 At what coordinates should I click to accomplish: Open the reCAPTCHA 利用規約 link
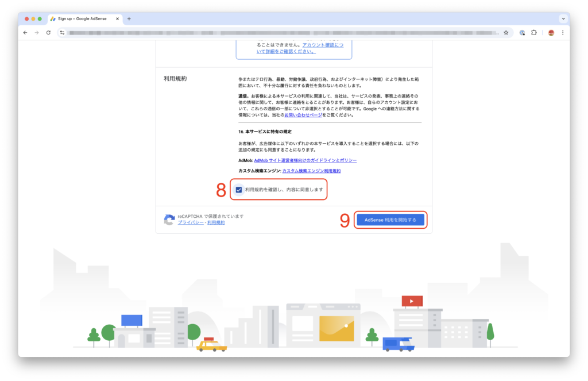[x=216, y=222]
